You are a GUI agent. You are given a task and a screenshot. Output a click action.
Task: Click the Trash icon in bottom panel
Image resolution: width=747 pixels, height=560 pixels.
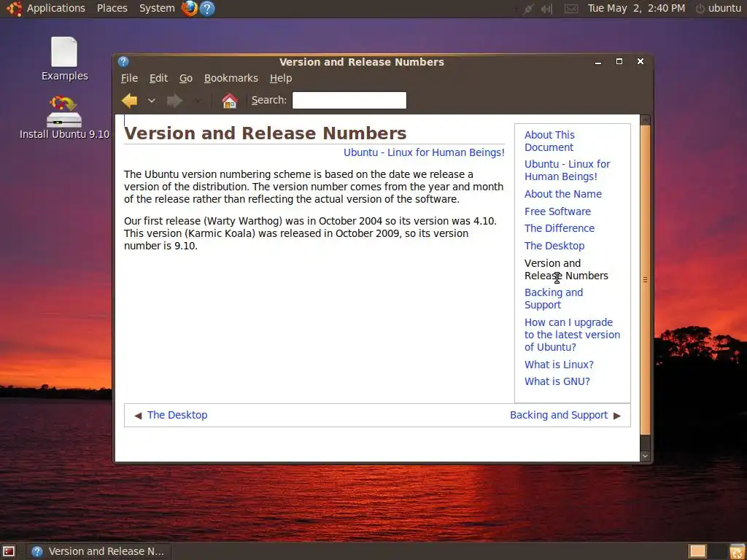tap(737, 551)
